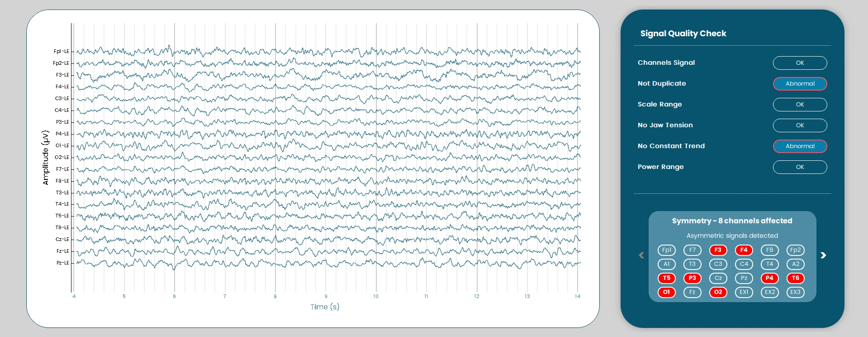Click the Fp1-LE trace label
The width and height of the screenshot is (868, 337).
[62, 52]
